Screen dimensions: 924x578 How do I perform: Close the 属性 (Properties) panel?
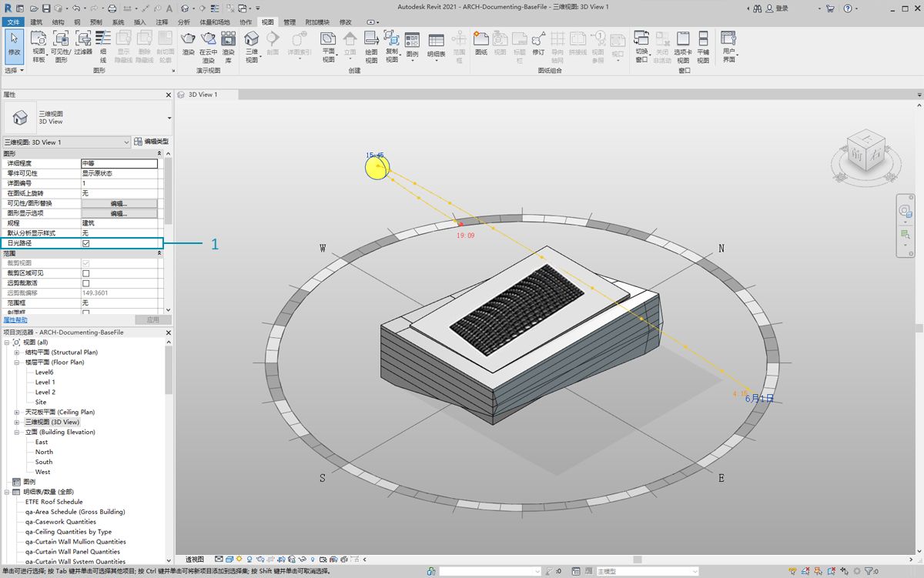(x=169, y=95)
